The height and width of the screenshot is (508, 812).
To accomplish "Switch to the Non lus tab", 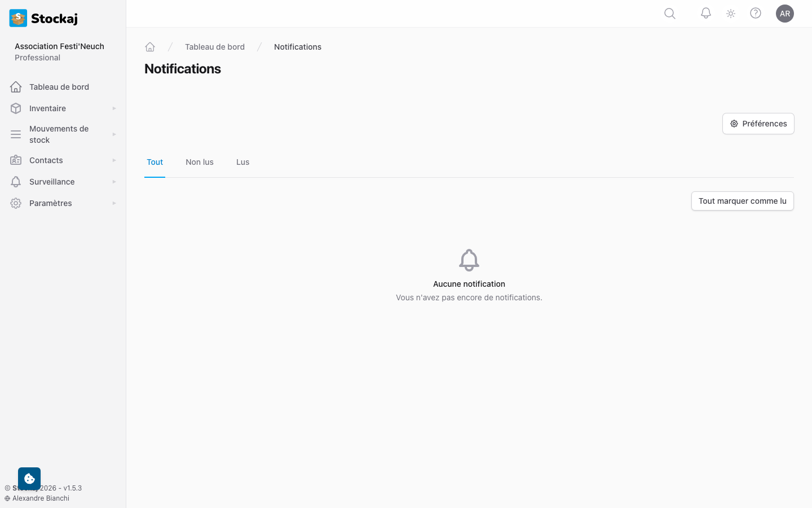I will pyautogui.click(x=200, y=162).
